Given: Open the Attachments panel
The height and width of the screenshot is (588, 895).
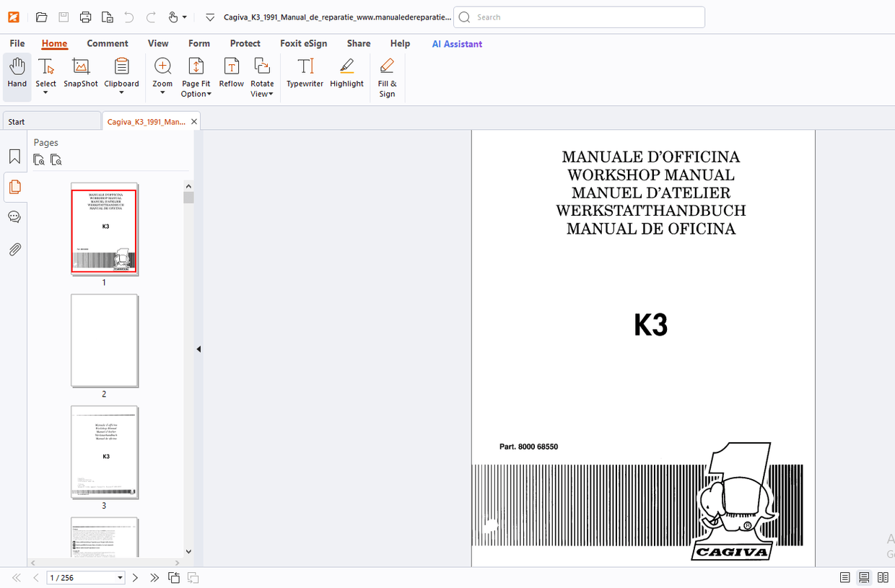Looking at the screenshot, I should (x=14, y=249).
